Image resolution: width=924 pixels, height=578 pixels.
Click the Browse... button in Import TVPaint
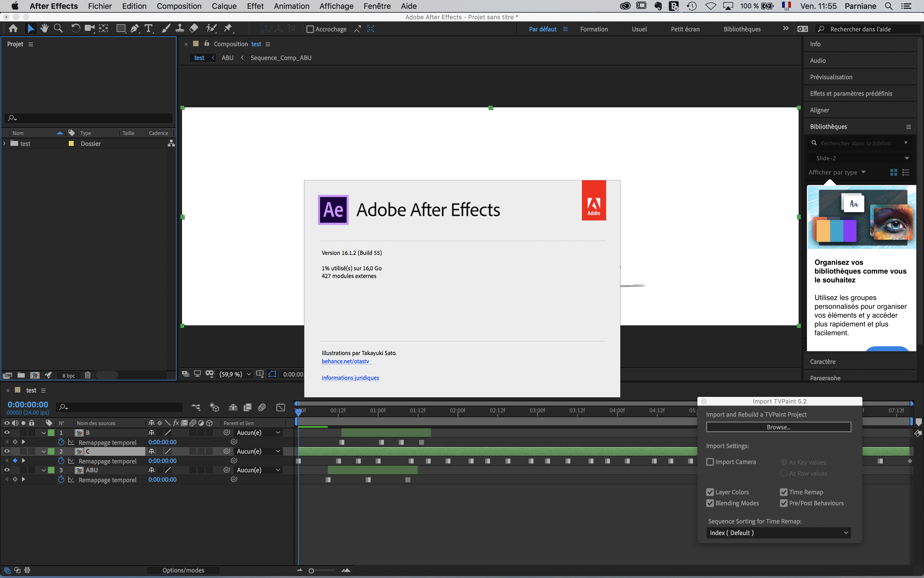779,427
